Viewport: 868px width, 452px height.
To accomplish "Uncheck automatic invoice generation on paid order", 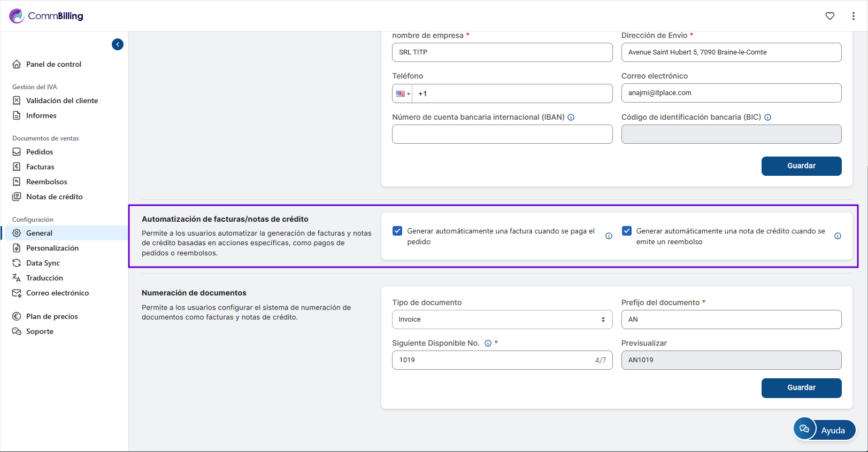I will click(397, 231).
